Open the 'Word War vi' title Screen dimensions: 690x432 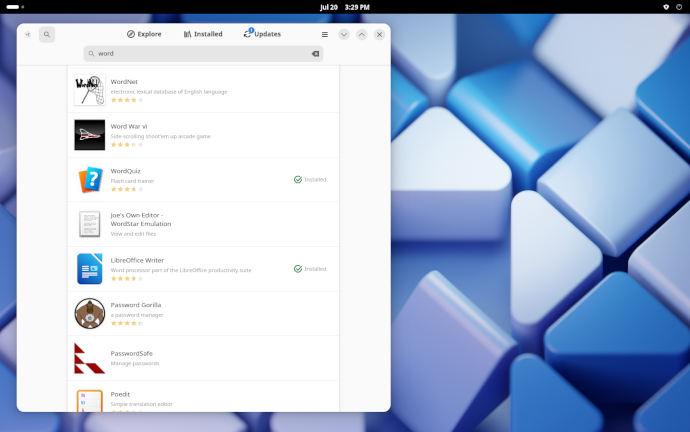click(129, 126)
